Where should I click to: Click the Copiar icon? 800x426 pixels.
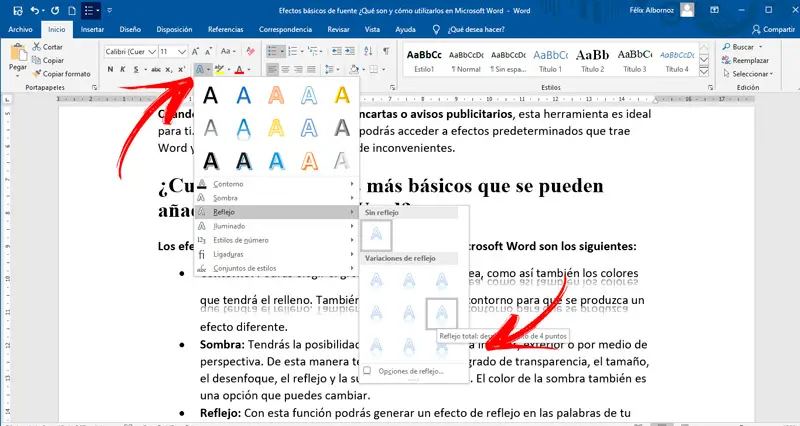(36, 60)
